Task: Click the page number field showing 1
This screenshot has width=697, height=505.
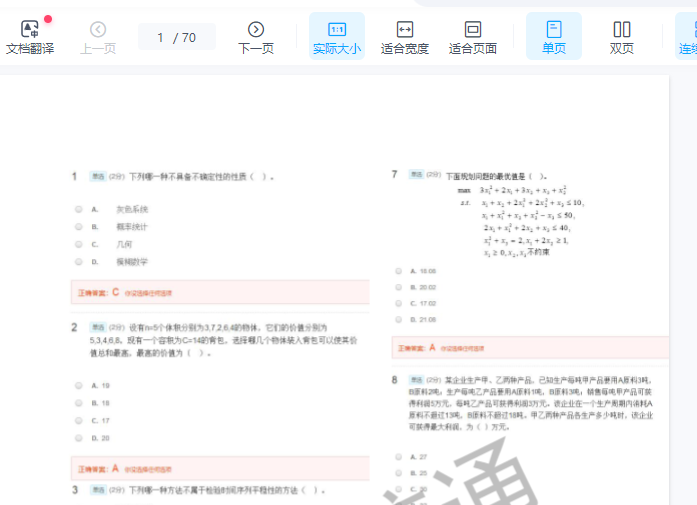Action: (x=160, y=37)
